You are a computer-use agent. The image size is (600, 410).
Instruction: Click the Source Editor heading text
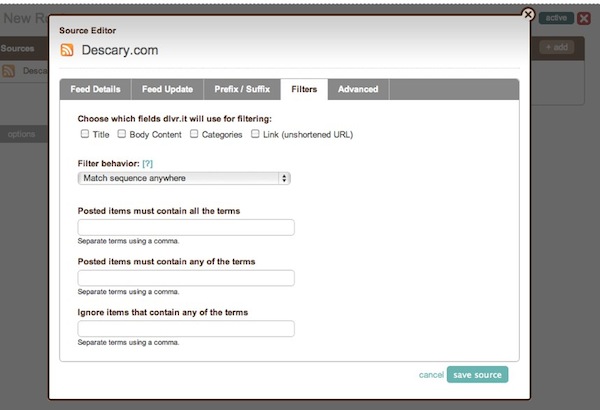(88, 31)
